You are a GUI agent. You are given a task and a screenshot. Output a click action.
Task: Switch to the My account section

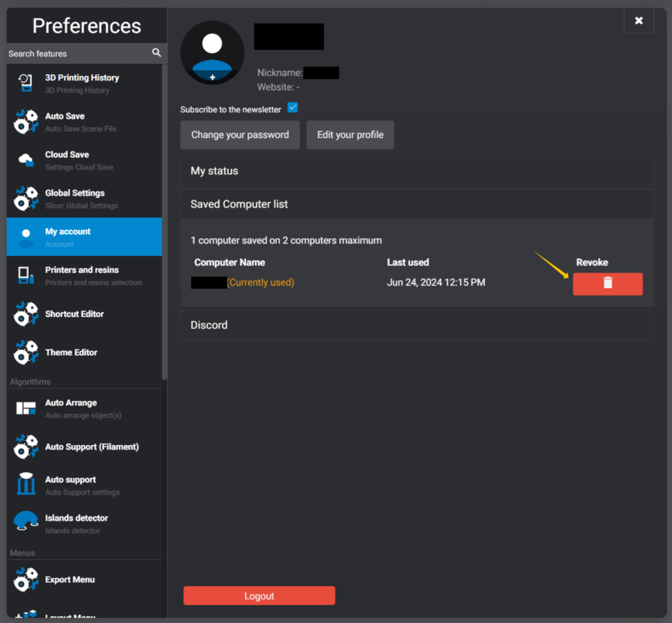(x=84, y=236)
